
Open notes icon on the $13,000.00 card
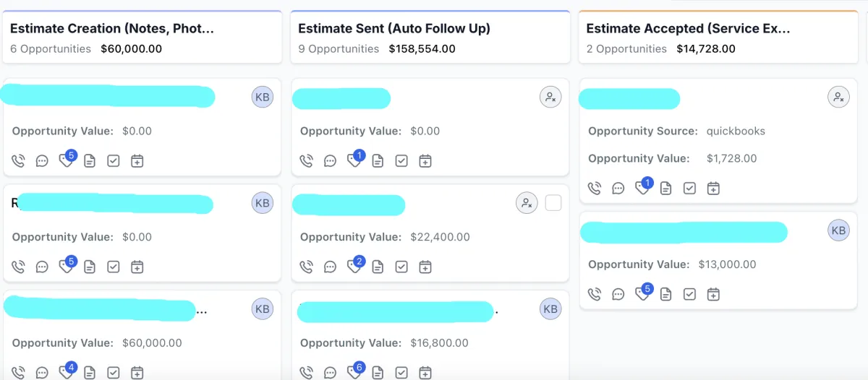tap(665, 294)
